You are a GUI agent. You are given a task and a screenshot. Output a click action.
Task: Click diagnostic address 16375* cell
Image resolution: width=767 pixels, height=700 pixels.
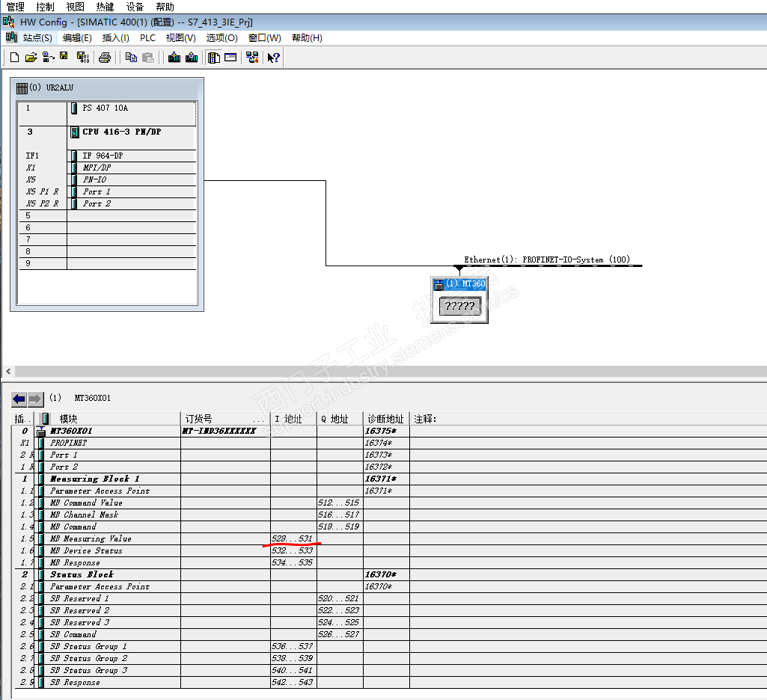pyautogui.click(x=386, y=431)
